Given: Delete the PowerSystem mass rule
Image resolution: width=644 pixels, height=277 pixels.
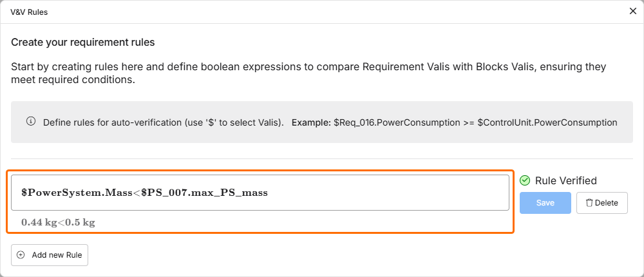Looking at the screenshot, I should click(601, 203).
